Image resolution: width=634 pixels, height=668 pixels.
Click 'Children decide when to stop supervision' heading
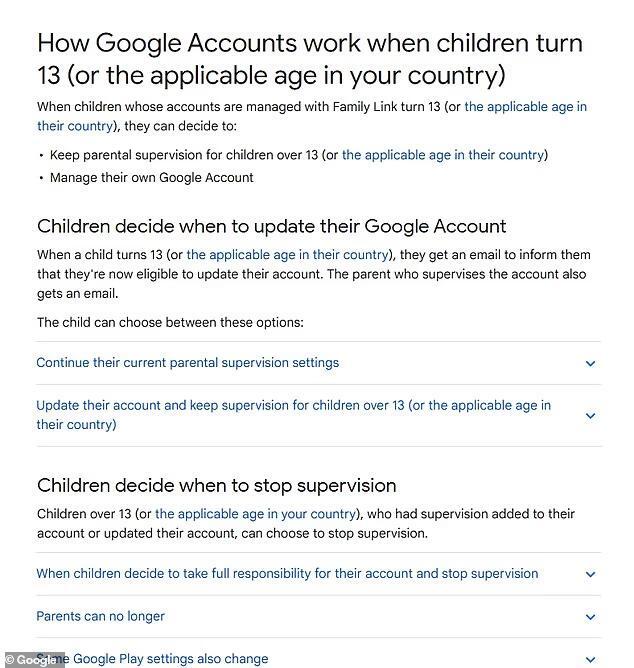pos(217,485)
